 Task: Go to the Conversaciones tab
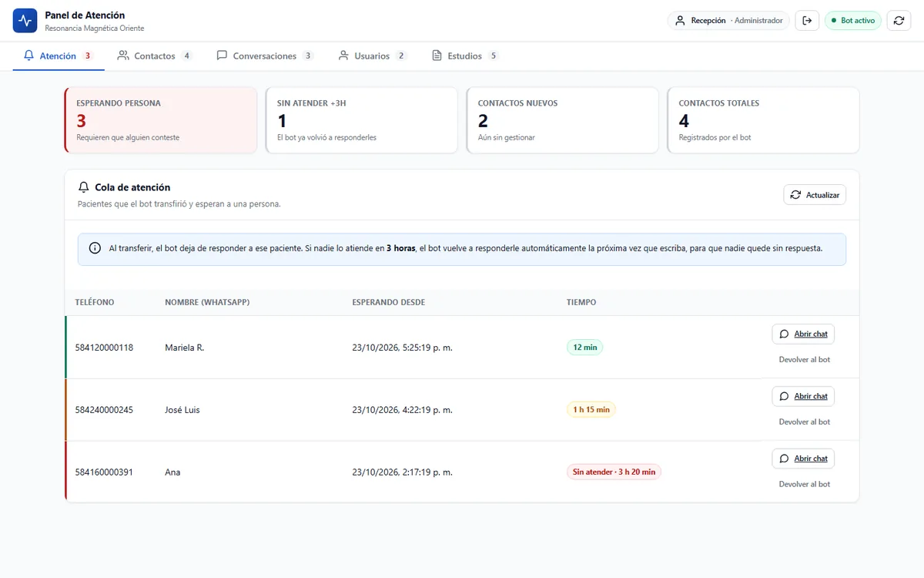click(265, 56)
